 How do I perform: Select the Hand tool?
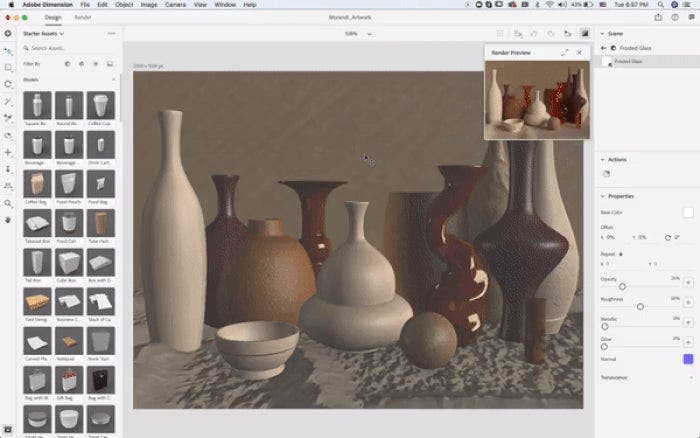8,220
